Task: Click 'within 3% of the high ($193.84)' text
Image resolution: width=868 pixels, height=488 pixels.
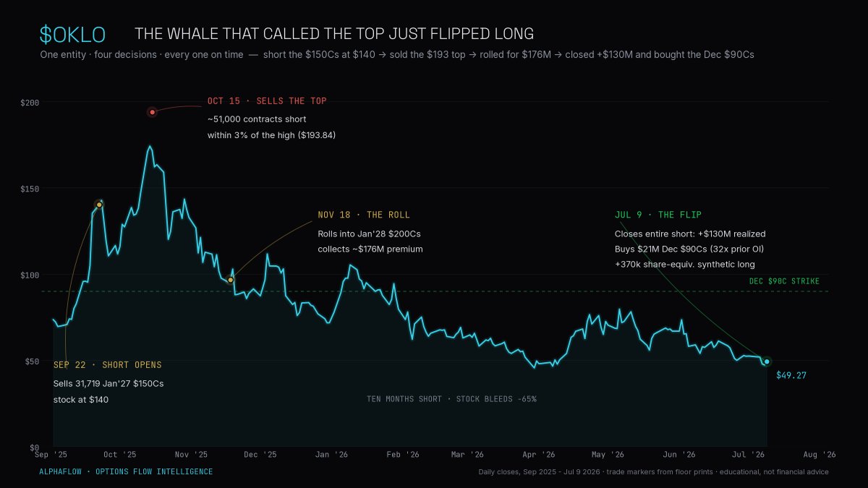Action: click(272, 135)
